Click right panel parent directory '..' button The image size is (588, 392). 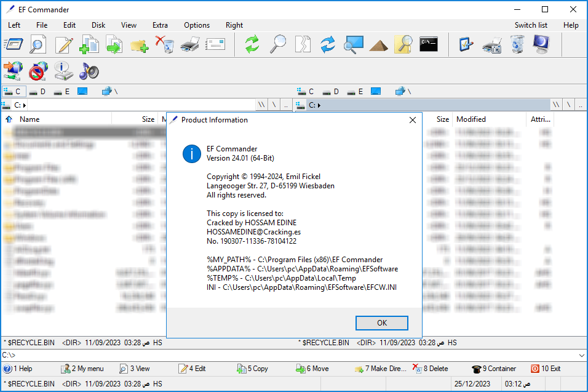[580, 105]
